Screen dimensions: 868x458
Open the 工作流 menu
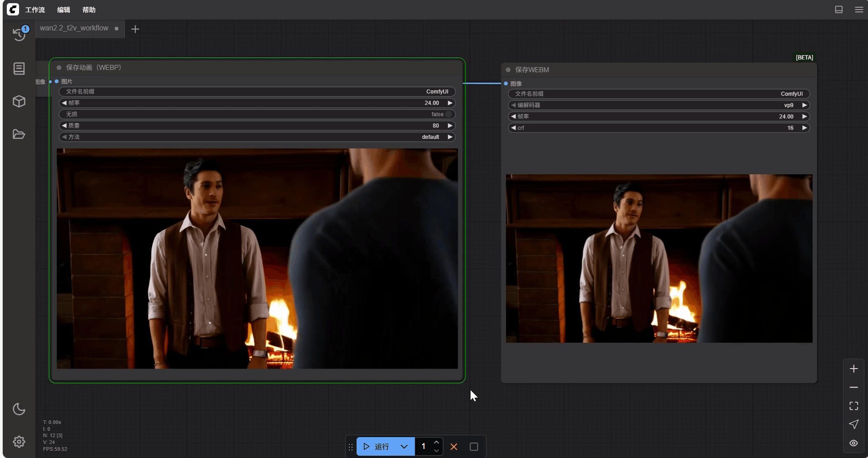click(x=35, y=10)
